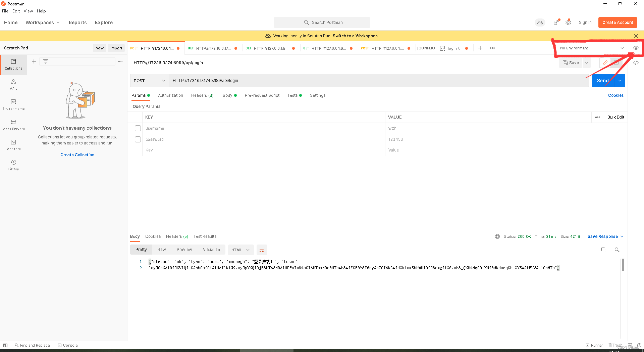Toggle the sidebar icon in status bar
Viewport: 644px width, 352px height.
pos(5,345)
